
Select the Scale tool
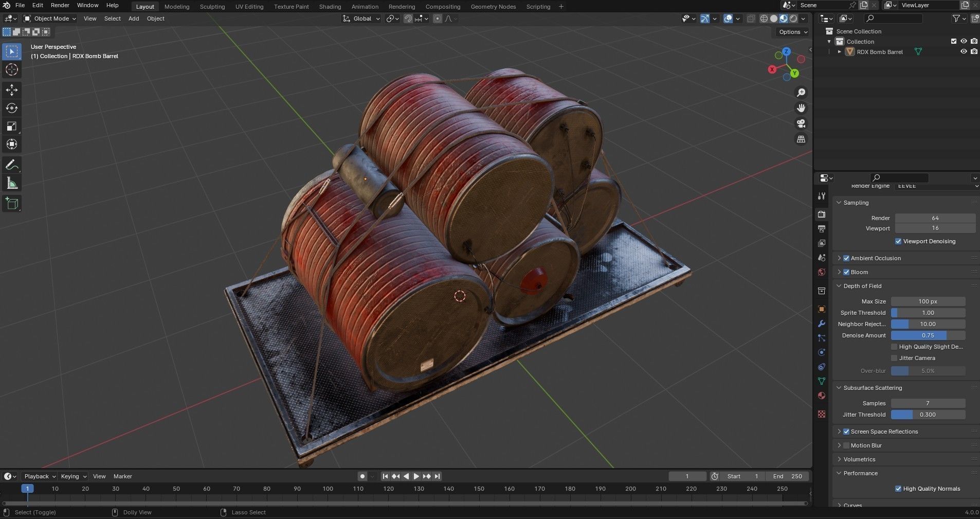12,126
